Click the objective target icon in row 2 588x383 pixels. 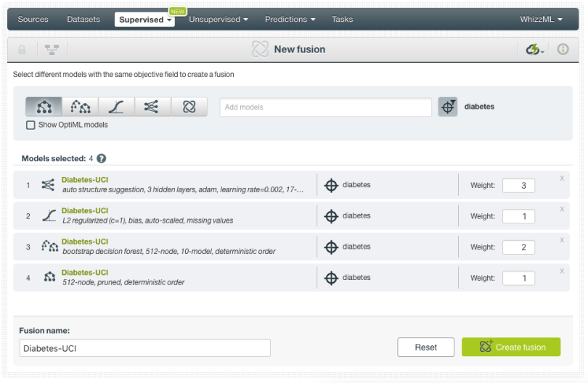pyautogui.click(x=331, y=216)
